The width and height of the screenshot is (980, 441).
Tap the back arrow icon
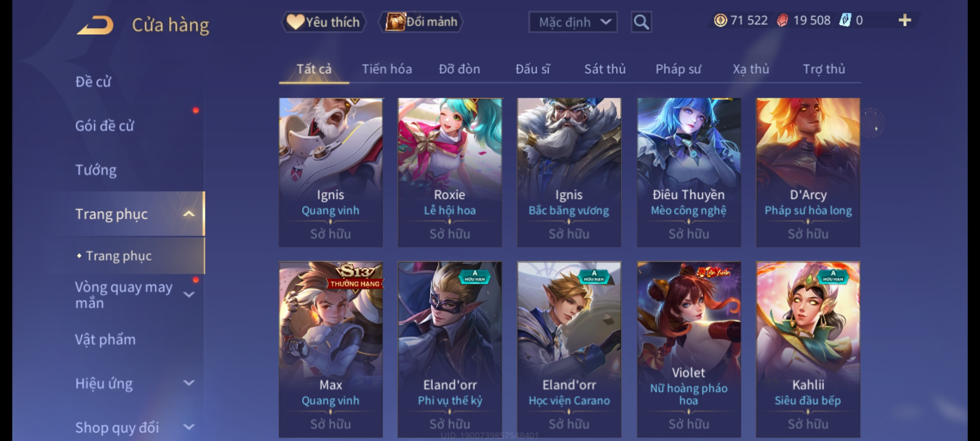(95, 25)
